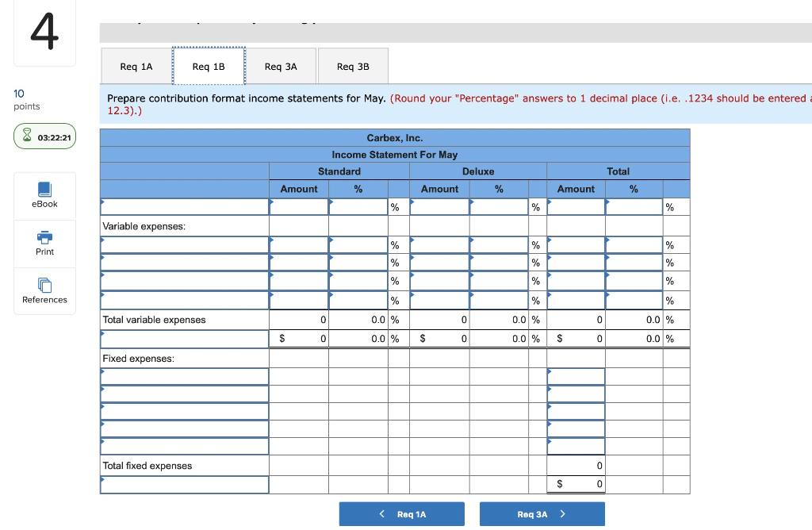Open third fixed expense label dropdown
The image size is (812, 530).
(x=184, y=411)
